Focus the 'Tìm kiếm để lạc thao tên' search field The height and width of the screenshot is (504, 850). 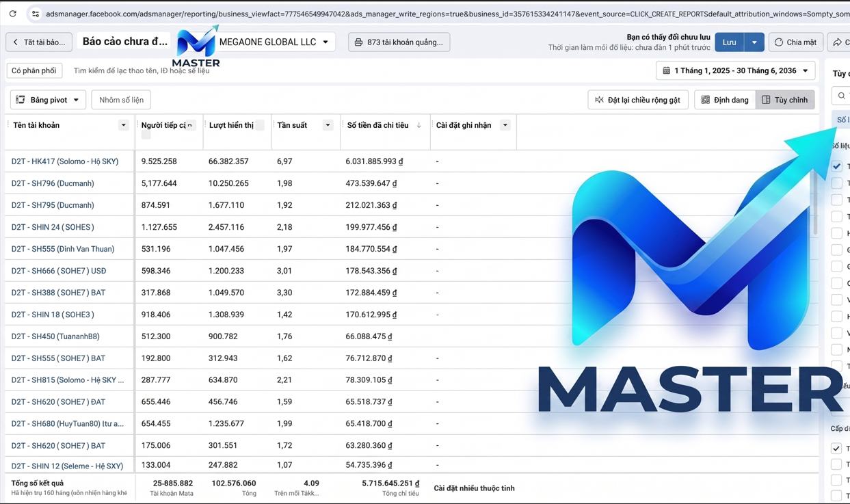142,70
